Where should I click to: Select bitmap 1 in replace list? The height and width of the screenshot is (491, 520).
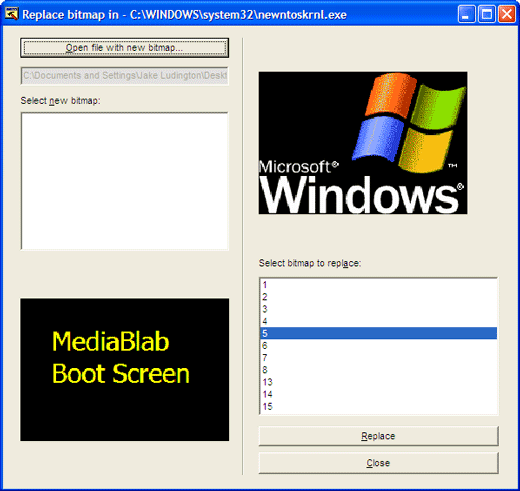click(378, 285)
